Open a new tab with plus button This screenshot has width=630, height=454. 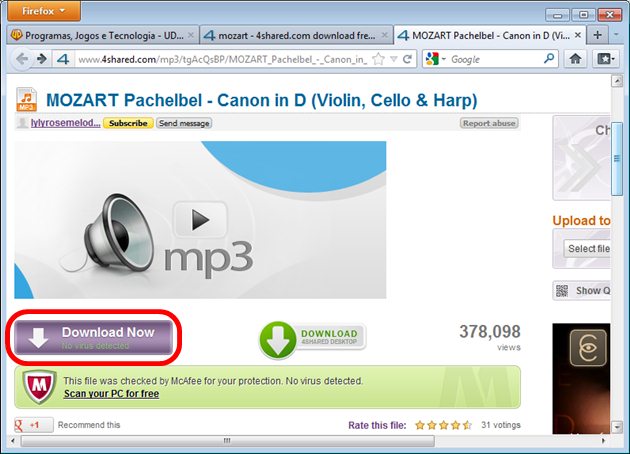pyautogui.click(x=597, y=35)
